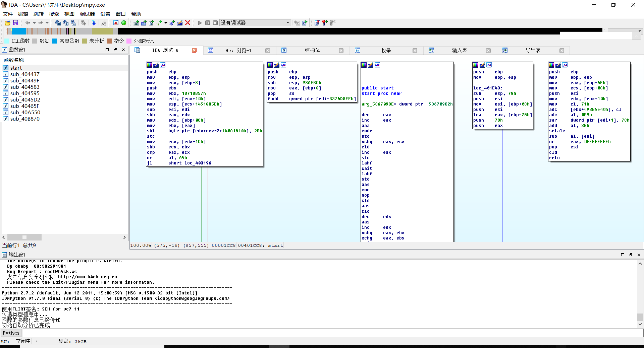
Task: Open the forward-navigation history dropdown arrow
Action: 47,23
